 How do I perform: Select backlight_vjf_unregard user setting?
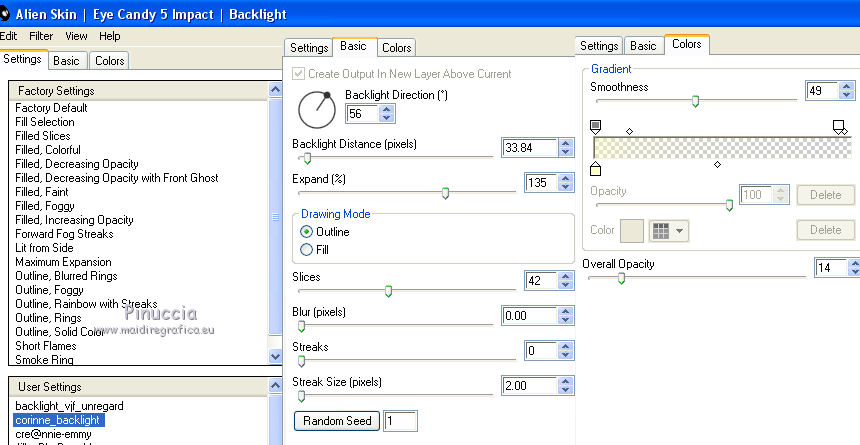(69, 406)
